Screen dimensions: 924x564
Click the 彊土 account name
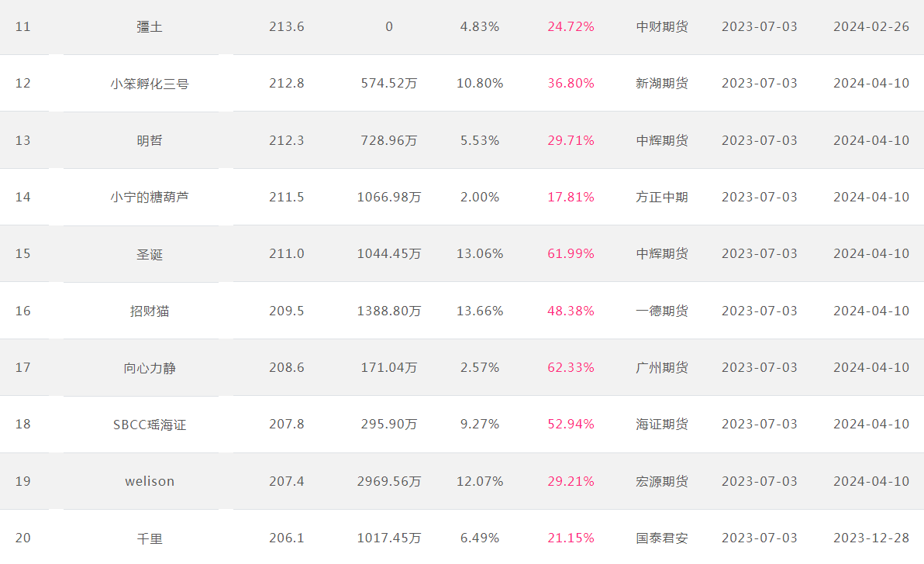tap(150, 27)
